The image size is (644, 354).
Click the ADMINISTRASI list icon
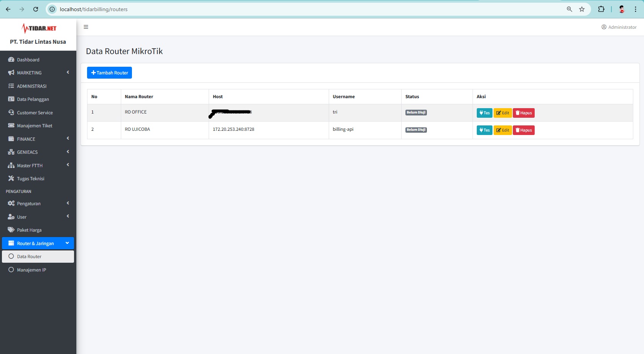[11, 86]
